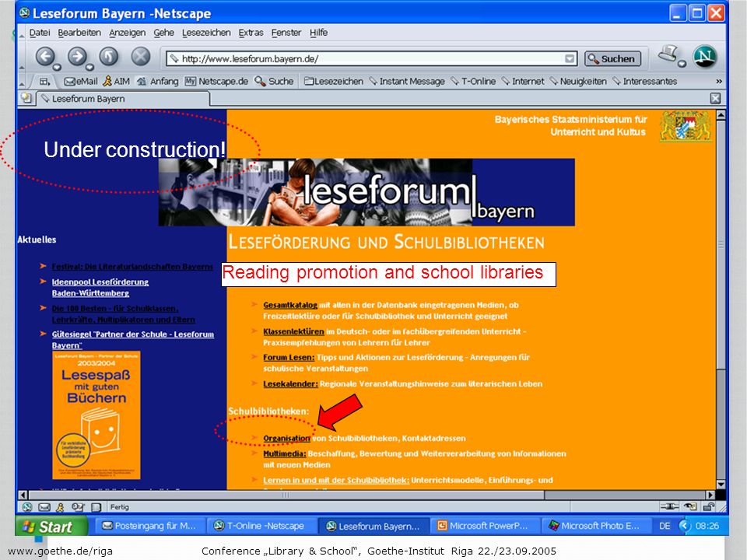Toggle the sidebar panel button on personal toolbar
This screenshot has width=747, height=560.
click(x=45, y=82)
